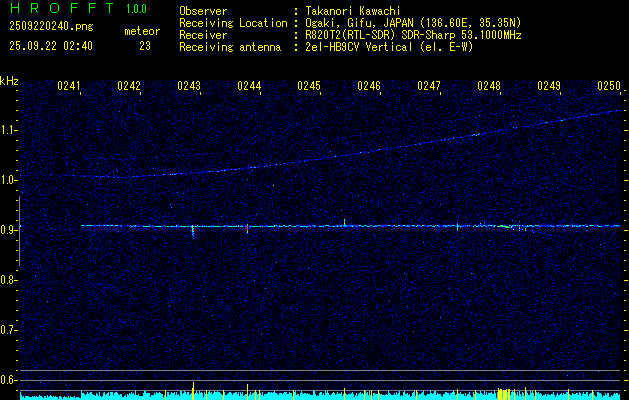Click the 0245 time label

[309, 87]
